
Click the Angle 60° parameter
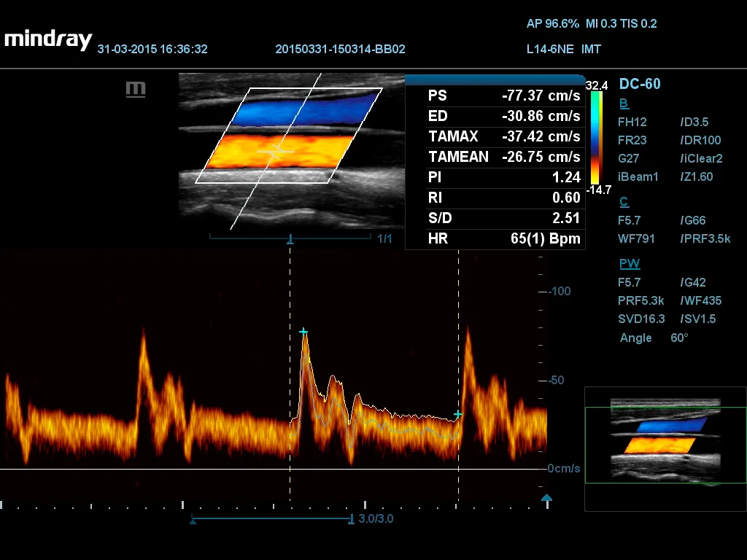pos(654,338)
